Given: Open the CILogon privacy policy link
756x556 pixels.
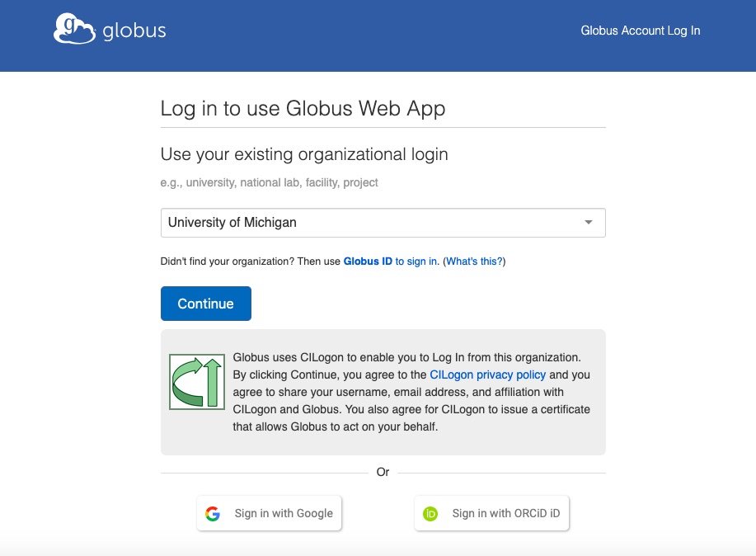Looking at the screenshot, I should [x=487, y=375].
